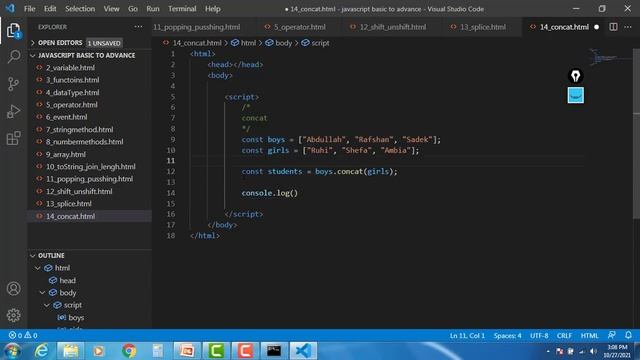This screenshot has width=640, height=360.
Task: Collapse the script node in Outline
Action: point(47,305)
